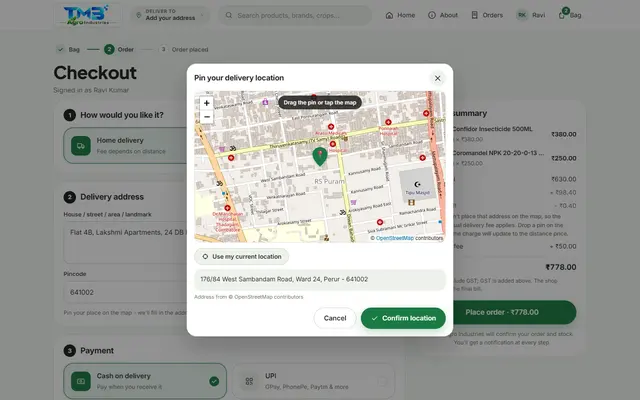The image size is (640, 400).
Task: Select the Cash on delivery option
Action: click(x=145, y=381)
